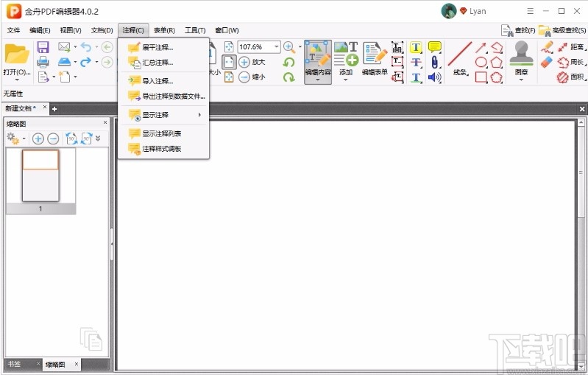
Task: Choose 汇总注释 from menu
Action: click(163, 63)
